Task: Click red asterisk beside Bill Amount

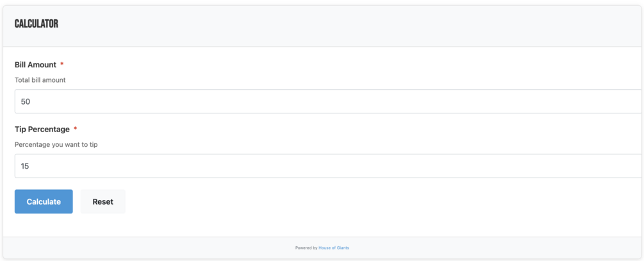Action: pos(62,64)
